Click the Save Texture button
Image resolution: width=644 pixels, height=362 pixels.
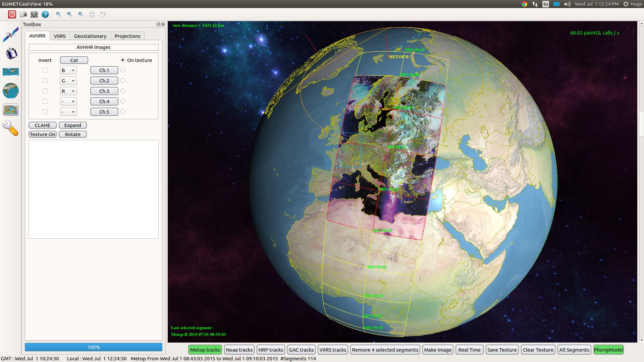coord(502,350)
